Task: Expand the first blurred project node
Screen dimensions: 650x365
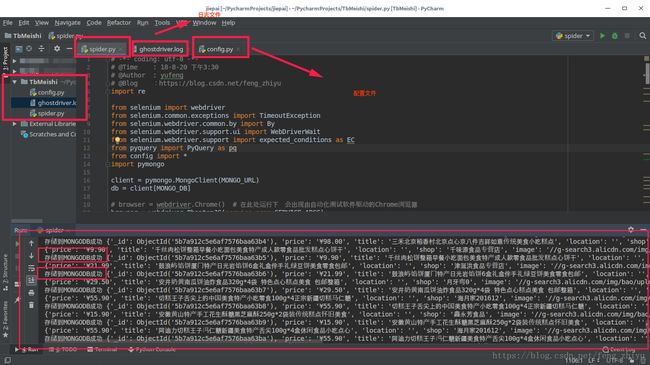Action: [15, 61]
